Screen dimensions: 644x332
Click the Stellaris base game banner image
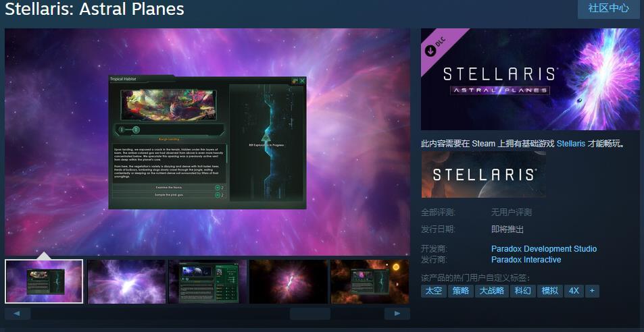coord(483,175)
